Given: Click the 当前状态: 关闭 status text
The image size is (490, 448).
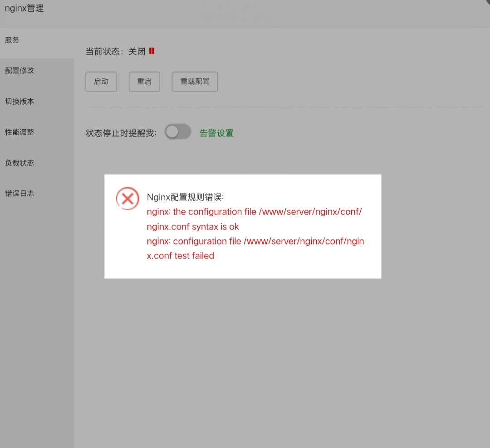Looking at the screenshot, I should click(x=116, y=51).
